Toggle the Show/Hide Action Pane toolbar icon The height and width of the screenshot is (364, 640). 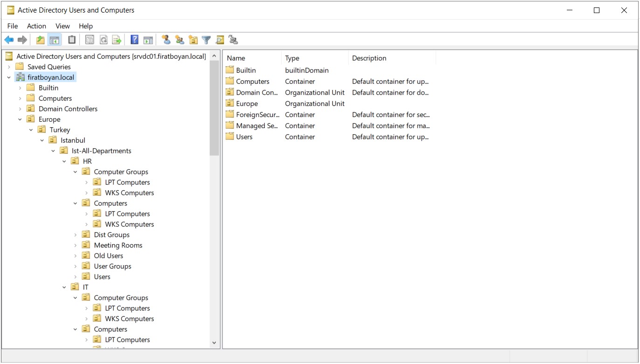pyautogui.click(x=148, y=40)
